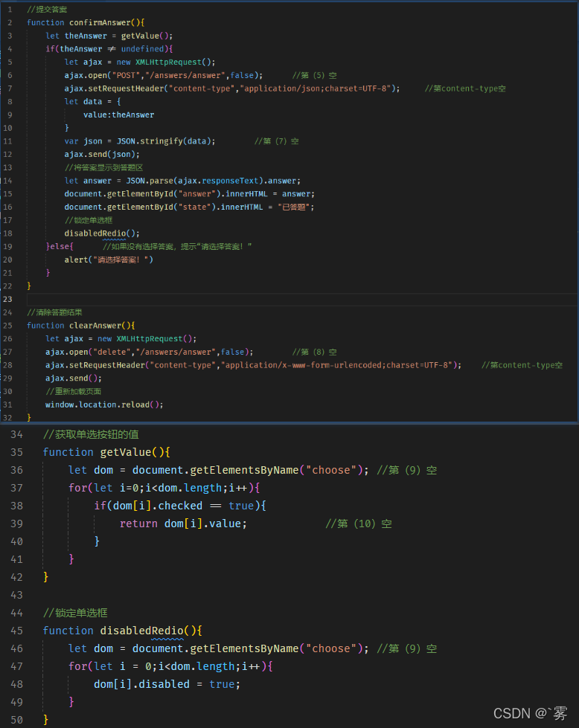Click the "//将答案显示到答题区" comment

tap(104, 167)
